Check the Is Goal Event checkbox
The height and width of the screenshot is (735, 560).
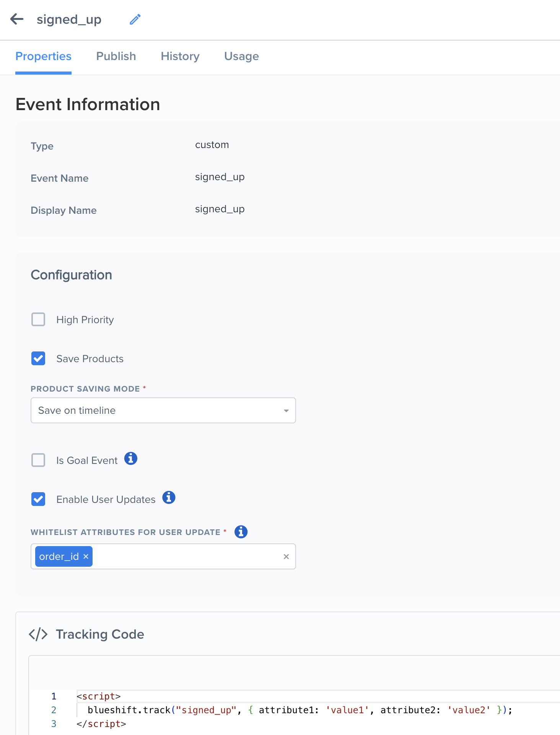point(38,460)
